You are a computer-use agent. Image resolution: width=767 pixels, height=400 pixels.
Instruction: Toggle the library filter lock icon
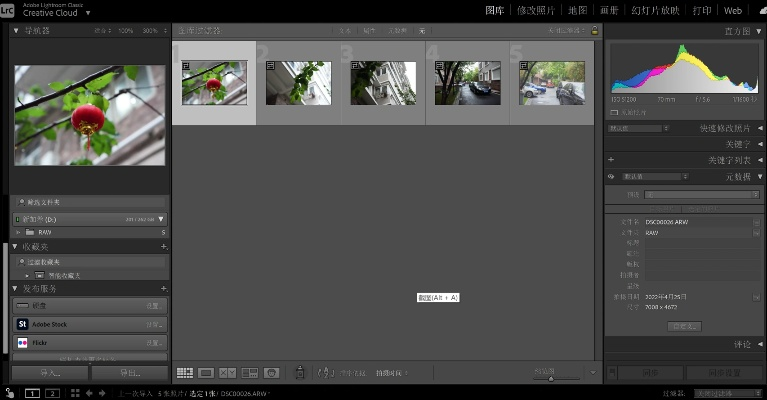[x=595, y=31]
